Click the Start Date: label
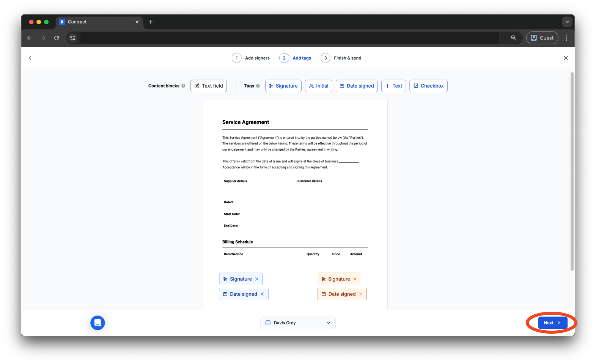Image resolution: width=596 pixels, height=364 pixels. coord(232,214)
